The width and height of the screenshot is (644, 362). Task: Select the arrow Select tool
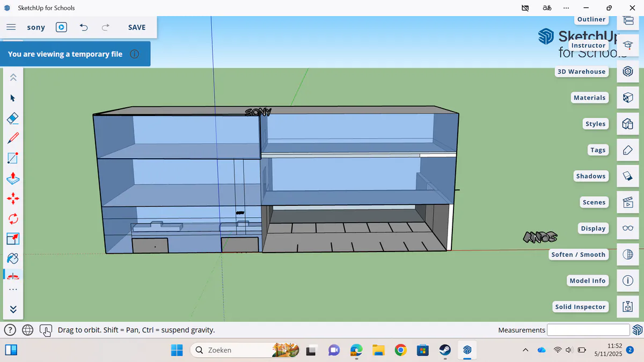[x=13, y=98]
